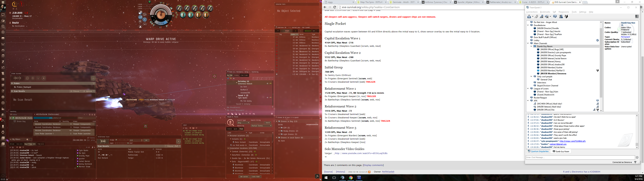Open the RellikSadab owner link
The width and height of the screenshot is (644, 181).
click(x=388, y=172)
